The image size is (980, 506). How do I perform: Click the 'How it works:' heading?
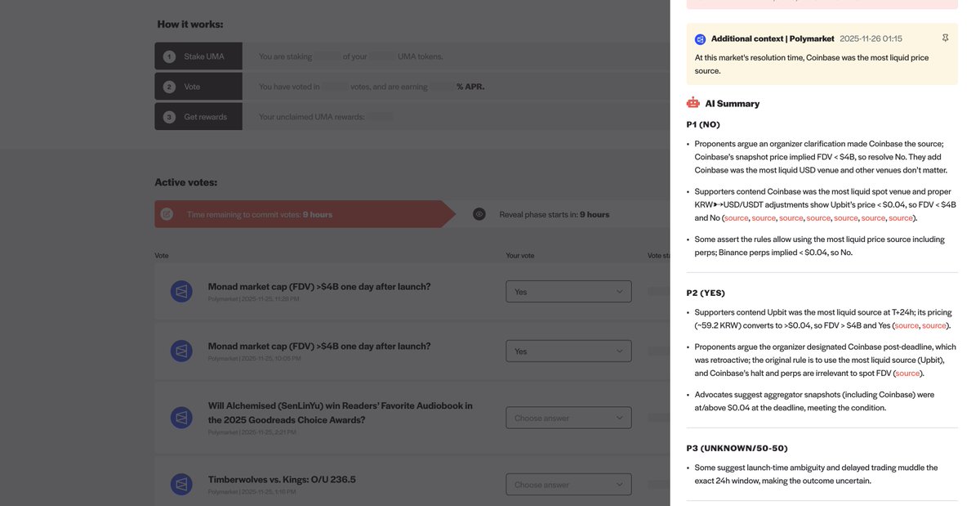pyautogui.click(x=190, y=24)
